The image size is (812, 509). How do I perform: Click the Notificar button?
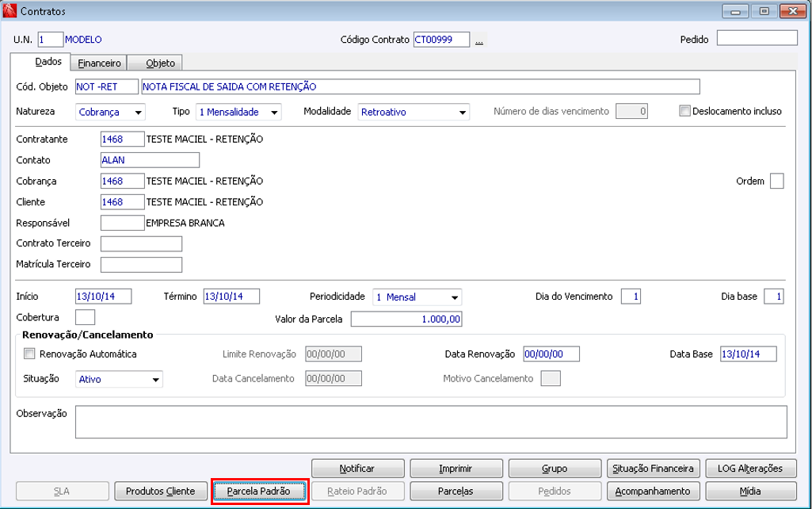(x=358, y=468)
